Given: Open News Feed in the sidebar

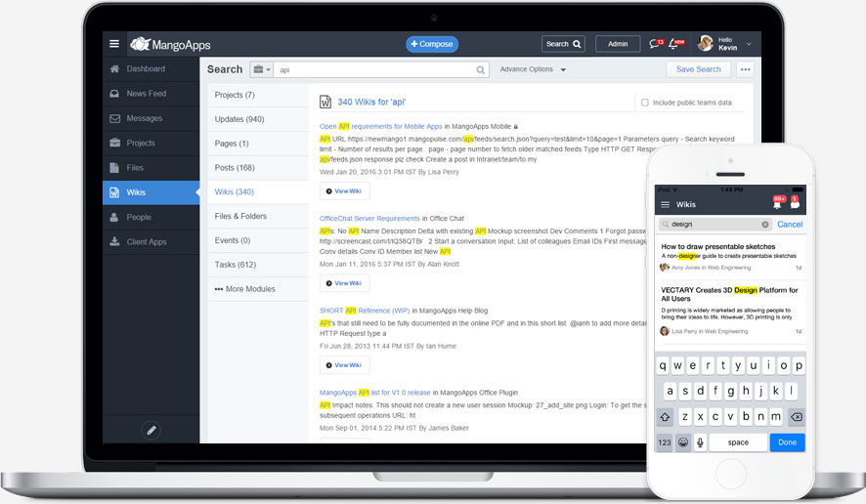Looking at the screenshot, I should click(151, 94).
